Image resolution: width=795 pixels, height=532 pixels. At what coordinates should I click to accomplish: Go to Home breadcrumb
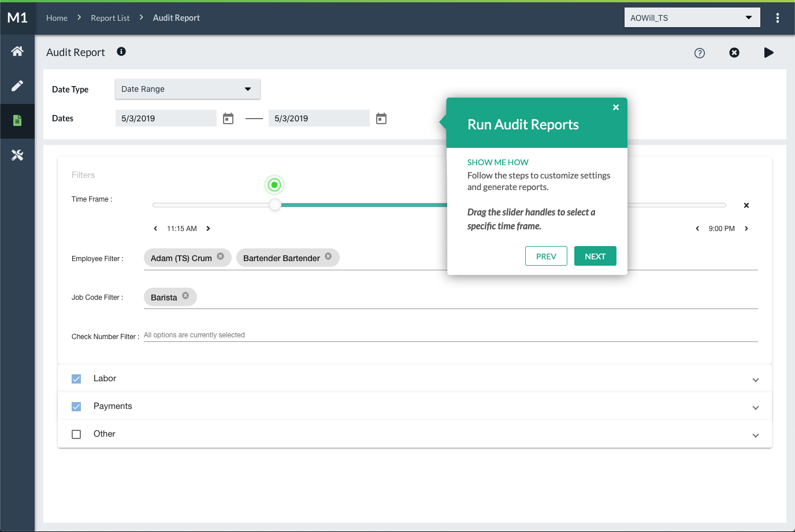point(57,18)
